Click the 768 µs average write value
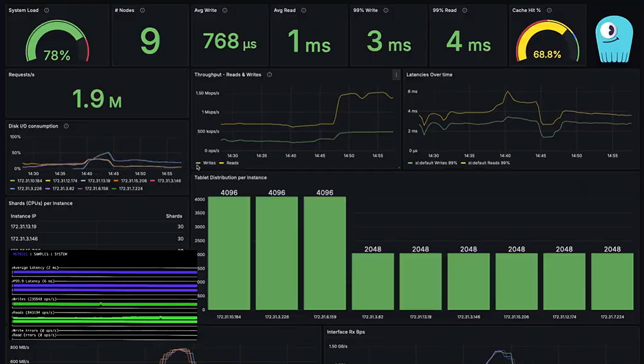This screenshot has height=364, width=644. pos(229,41)
